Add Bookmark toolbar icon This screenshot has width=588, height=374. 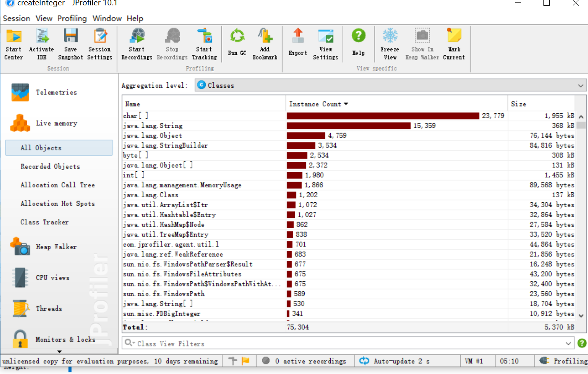click(x=265, y=44)
